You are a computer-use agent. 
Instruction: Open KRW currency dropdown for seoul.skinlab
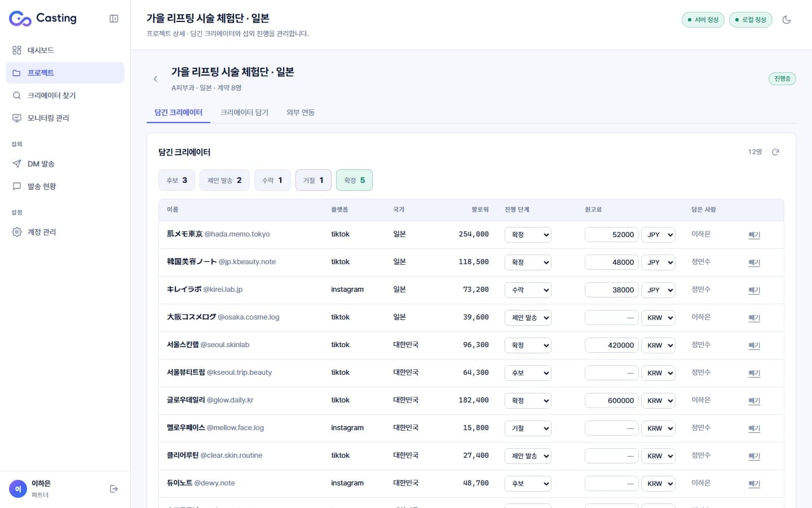pos(658,345)
